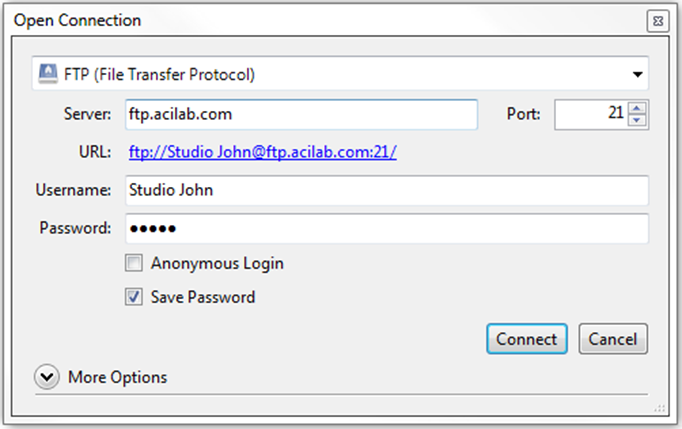This screenshot has height=429, width=682.
Task: Click the Password: label text
Action: coord(75,228)
